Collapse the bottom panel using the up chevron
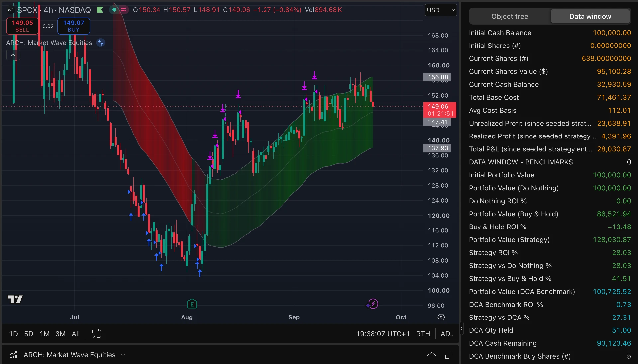The image size is (638, 364). pyautogui.click(x=431, y=354)
